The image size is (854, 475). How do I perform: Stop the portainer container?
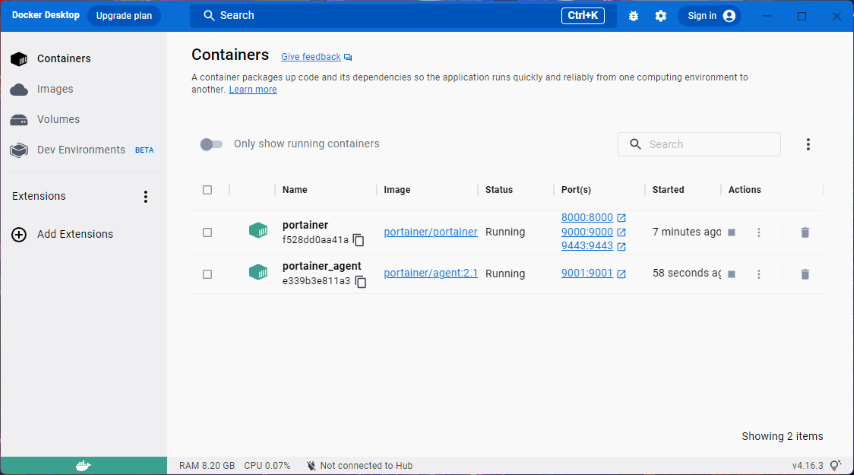731,233
